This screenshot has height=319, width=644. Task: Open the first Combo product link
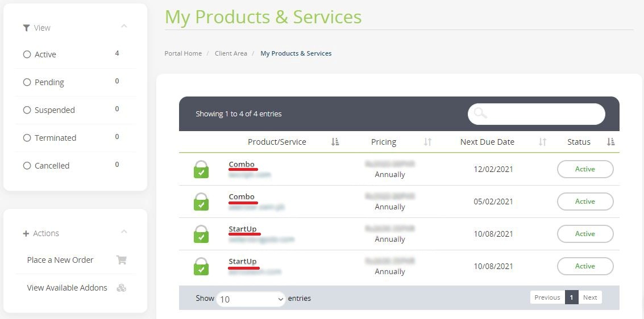click(242, 165)
